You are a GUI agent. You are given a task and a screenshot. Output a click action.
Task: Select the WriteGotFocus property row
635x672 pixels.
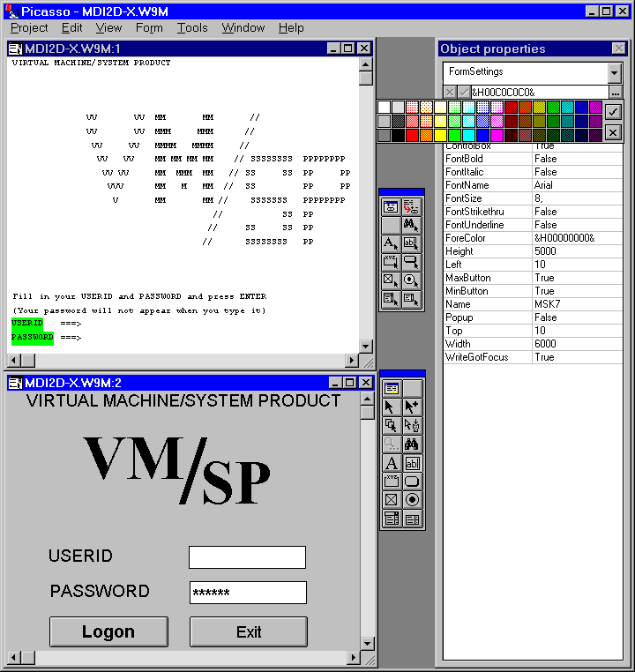tap(533, 357)
